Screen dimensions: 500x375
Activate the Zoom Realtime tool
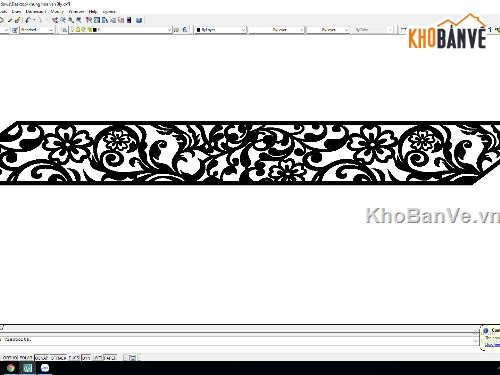[x=63, y=20]
